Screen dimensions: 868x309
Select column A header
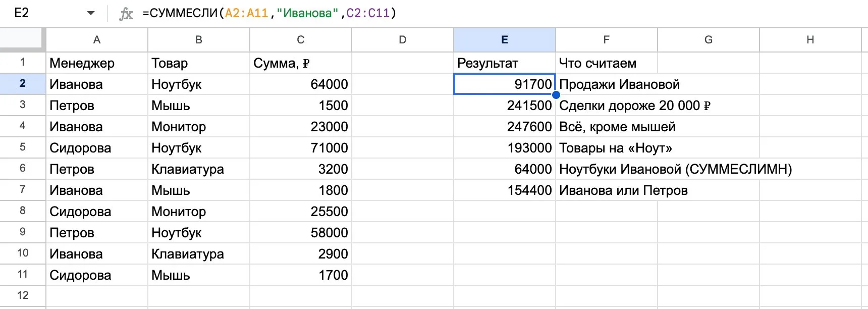click(97, 40)
